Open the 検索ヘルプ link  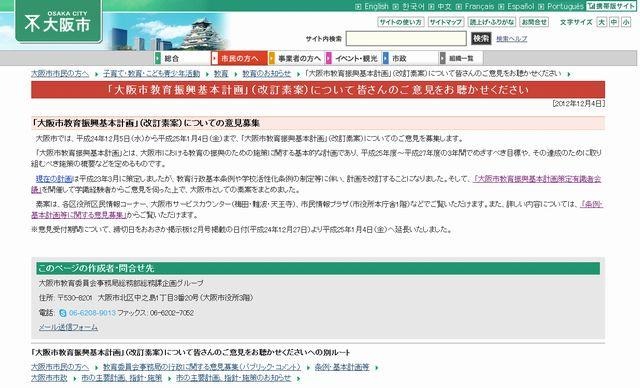click(x=511, y=39)
